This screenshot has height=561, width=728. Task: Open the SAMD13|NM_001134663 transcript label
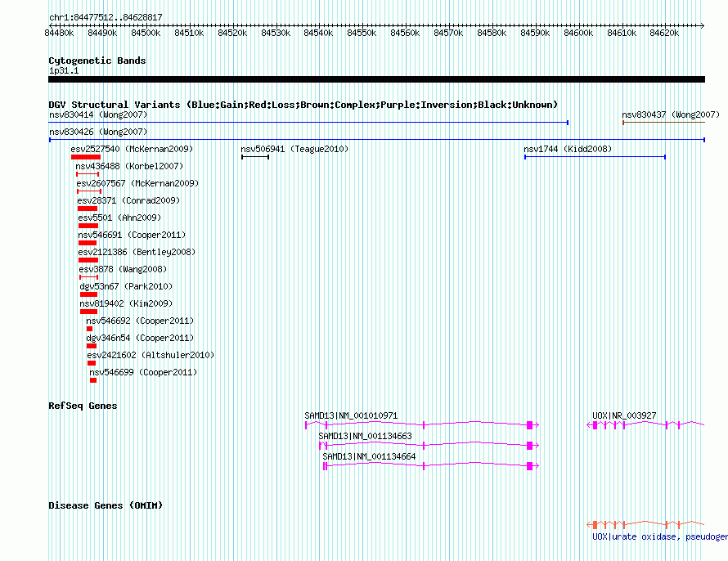(x=366, y=436)
